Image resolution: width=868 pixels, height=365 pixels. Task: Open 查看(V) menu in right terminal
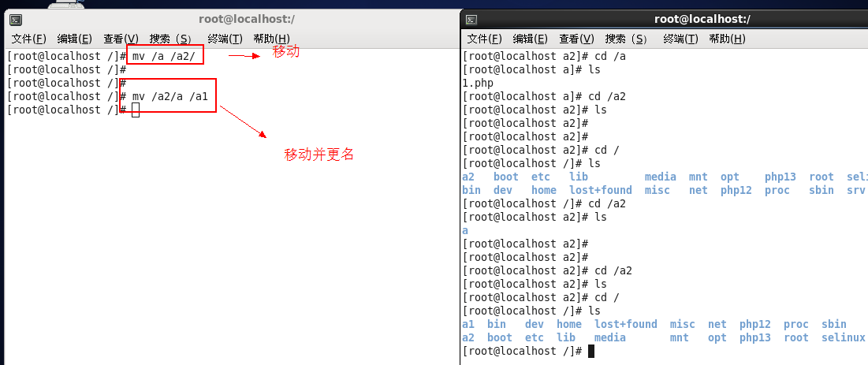[x=576, y=39]
